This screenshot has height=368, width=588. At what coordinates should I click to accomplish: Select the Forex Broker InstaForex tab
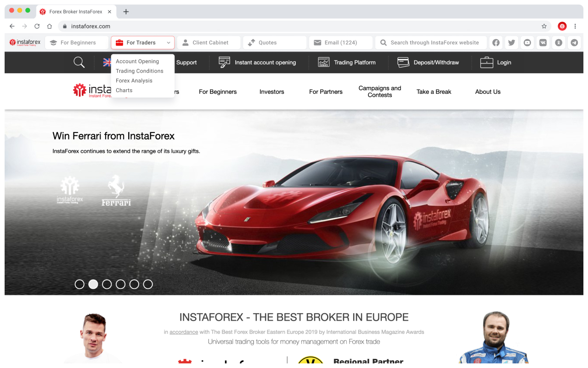76,11
